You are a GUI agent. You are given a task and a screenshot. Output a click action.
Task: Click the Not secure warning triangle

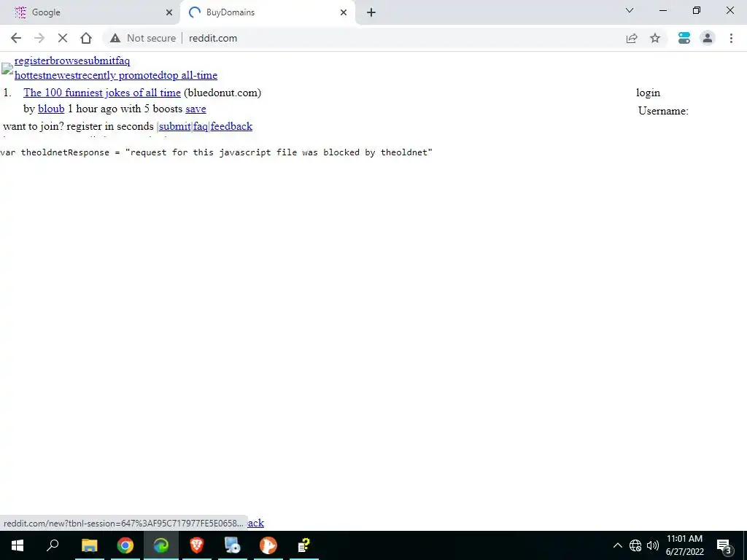115,38
